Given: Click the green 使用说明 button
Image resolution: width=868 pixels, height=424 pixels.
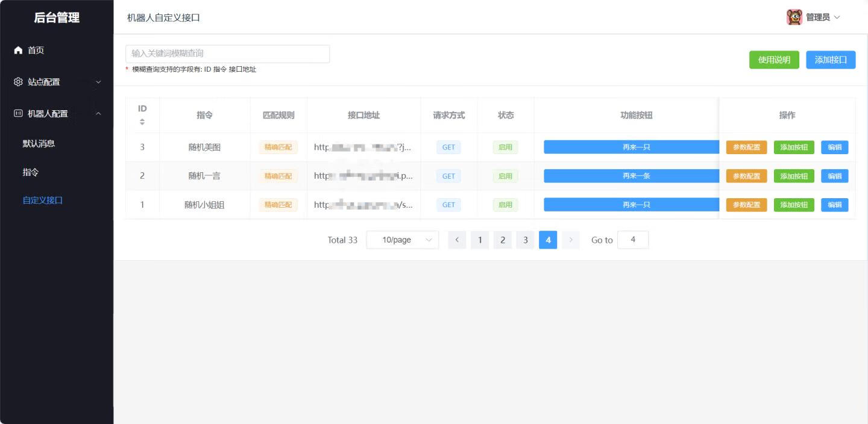Looking at the screenshot, I should coord(774,60).
